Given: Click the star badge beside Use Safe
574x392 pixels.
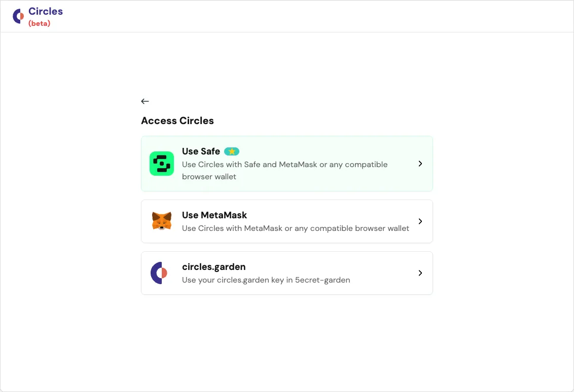Looking at the screenshot, I should click(x=232, y=151).
